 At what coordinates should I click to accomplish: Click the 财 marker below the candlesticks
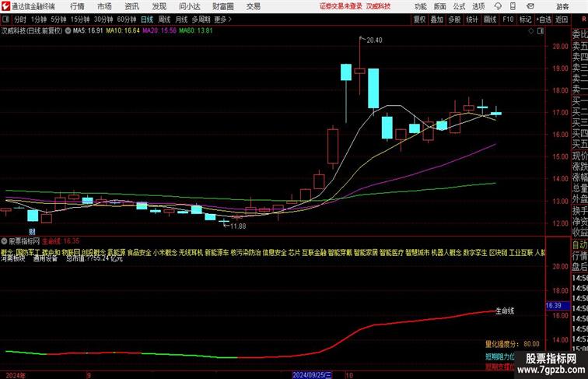(x=32, y=232)
